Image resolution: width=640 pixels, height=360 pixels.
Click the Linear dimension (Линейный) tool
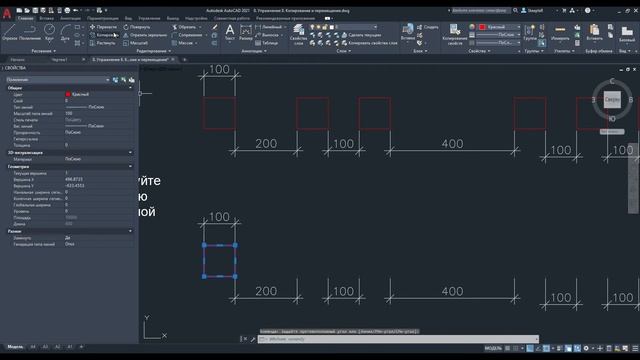(x=268, y=27)
